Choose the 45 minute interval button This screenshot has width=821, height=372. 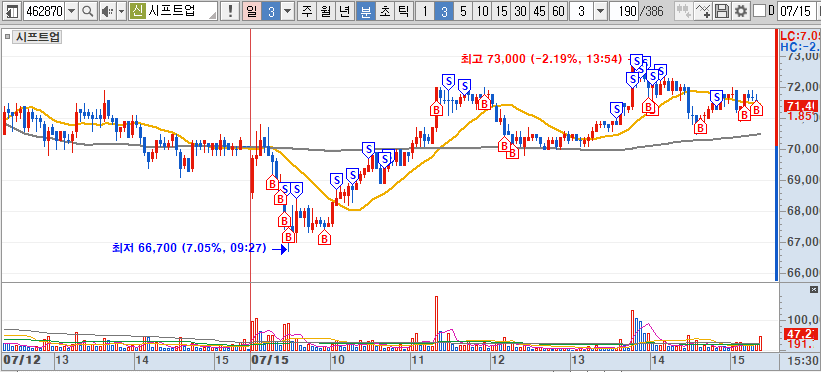click(539, 10)
